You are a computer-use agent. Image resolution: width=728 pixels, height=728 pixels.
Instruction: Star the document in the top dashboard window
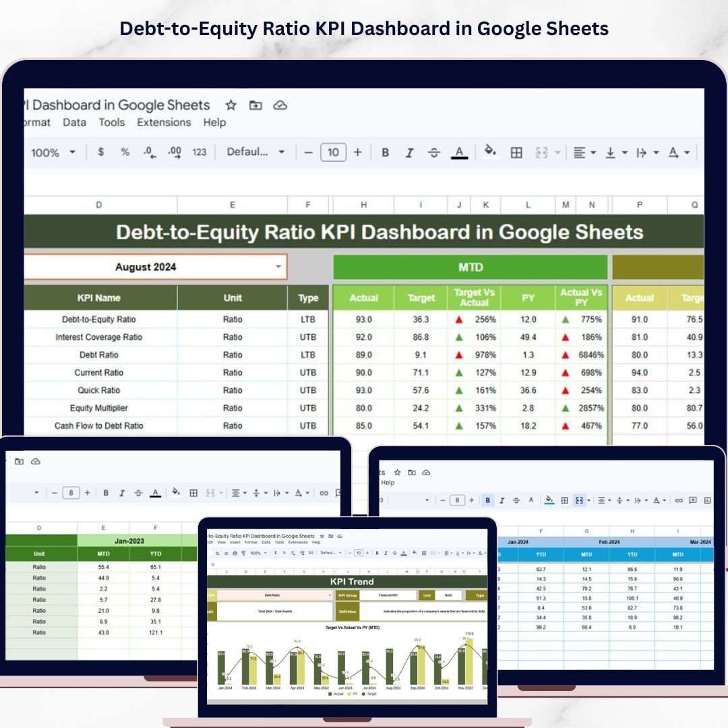(231, 105)
